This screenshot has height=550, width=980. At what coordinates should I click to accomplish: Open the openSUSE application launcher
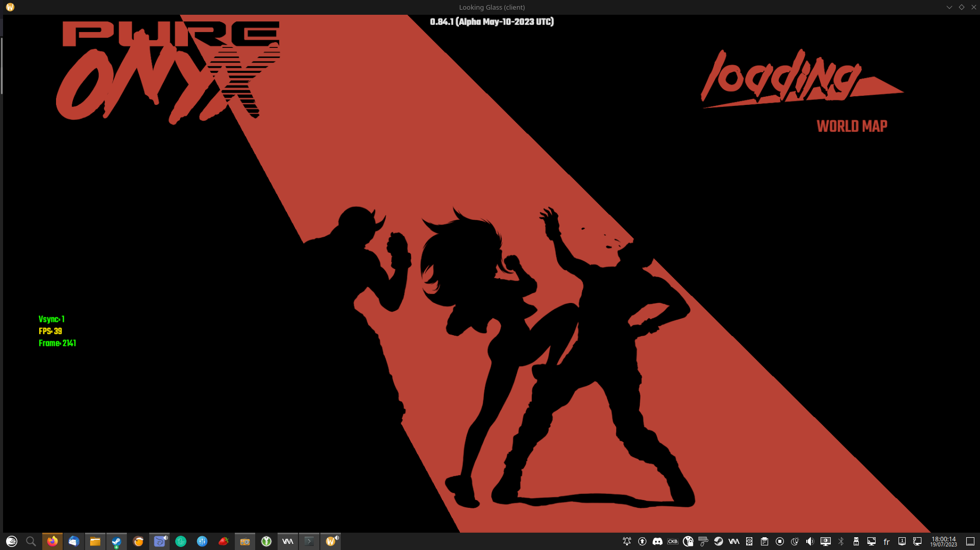point(12,541)
